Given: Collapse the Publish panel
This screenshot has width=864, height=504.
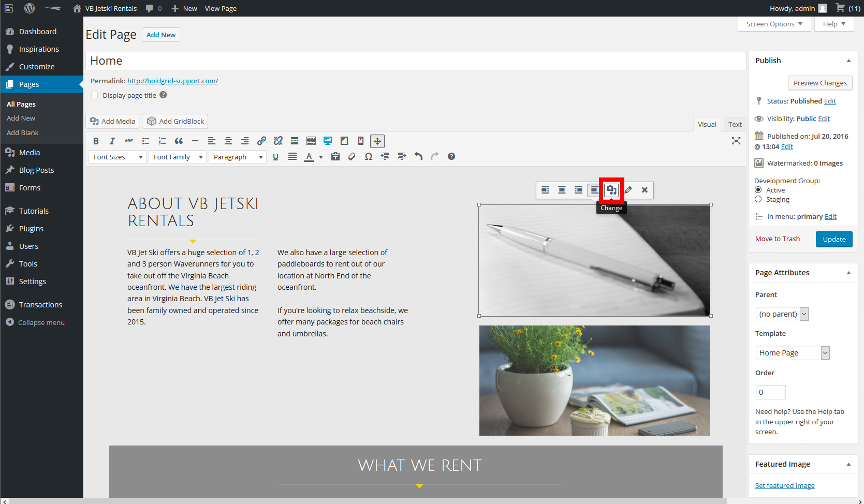Looking at the screenshot, I should (x=848, y=61).
